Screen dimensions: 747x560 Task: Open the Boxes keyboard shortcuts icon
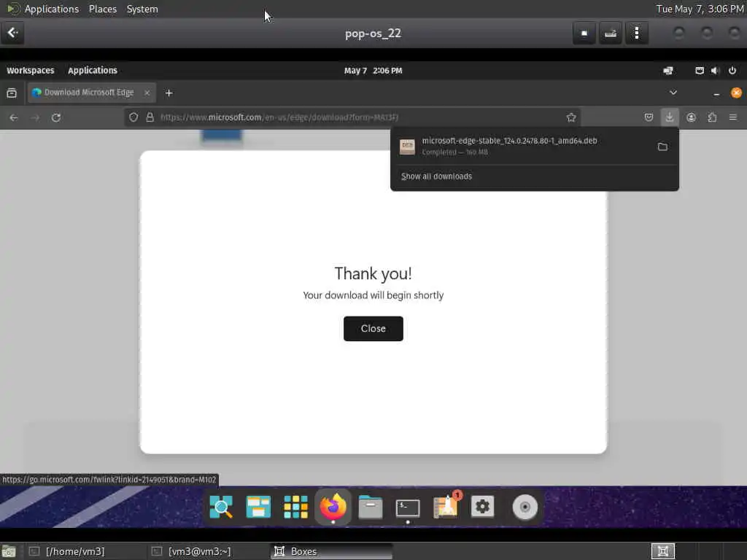(611, 33)
